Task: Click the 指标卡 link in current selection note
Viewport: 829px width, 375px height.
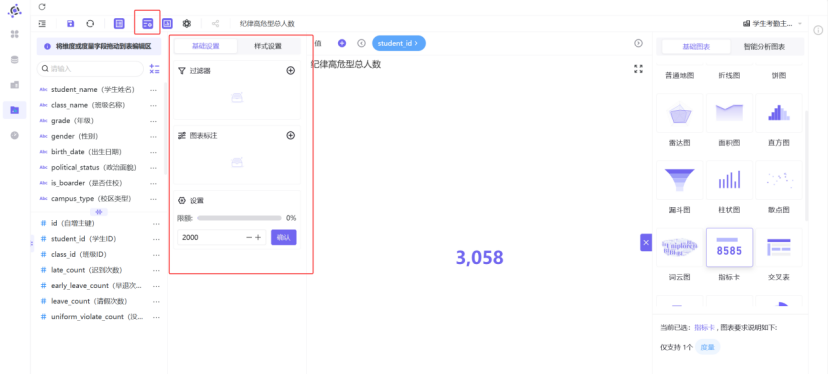Action: tap(704, 327)
